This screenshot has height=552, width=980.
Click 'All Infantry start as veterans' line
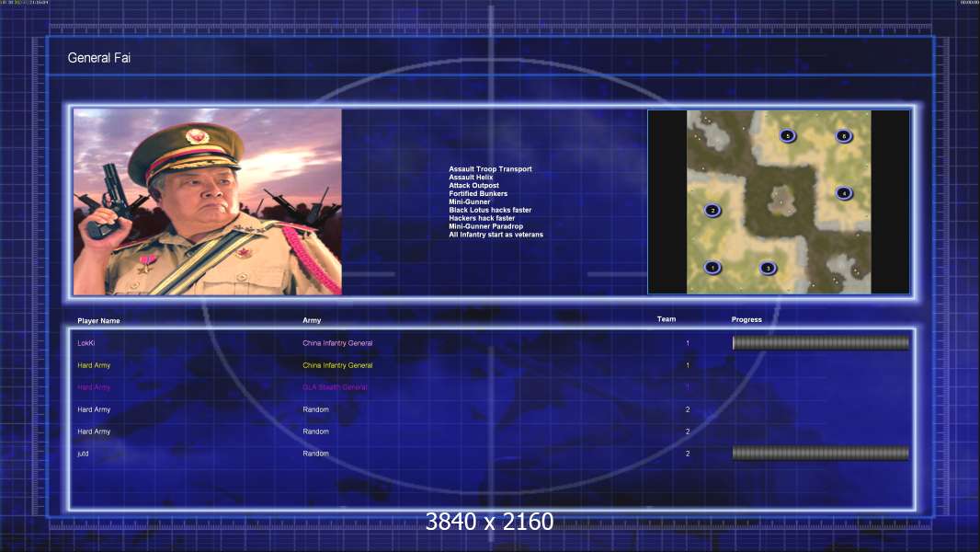coord(496,235)
